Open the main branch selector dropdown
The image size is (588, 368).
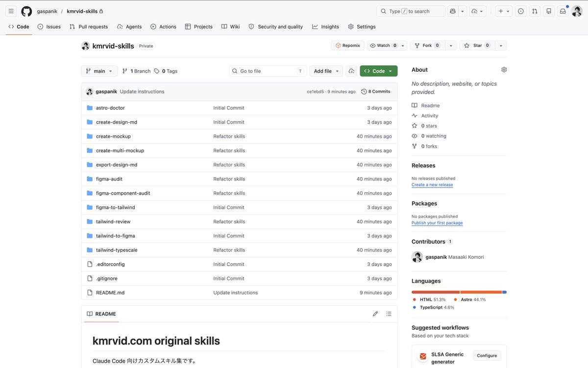tap(99, 71)
